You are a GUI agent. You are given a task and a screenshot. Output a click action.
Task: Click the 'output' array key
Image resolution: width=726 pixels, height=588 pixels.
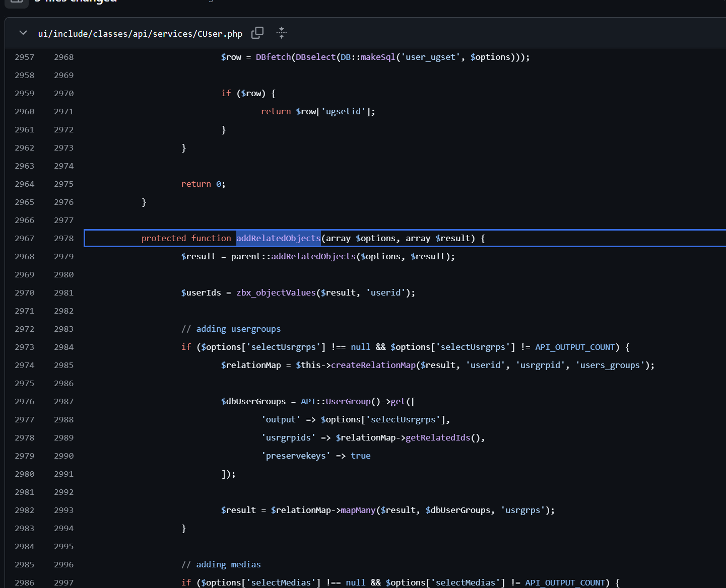(x=281, y=419)
